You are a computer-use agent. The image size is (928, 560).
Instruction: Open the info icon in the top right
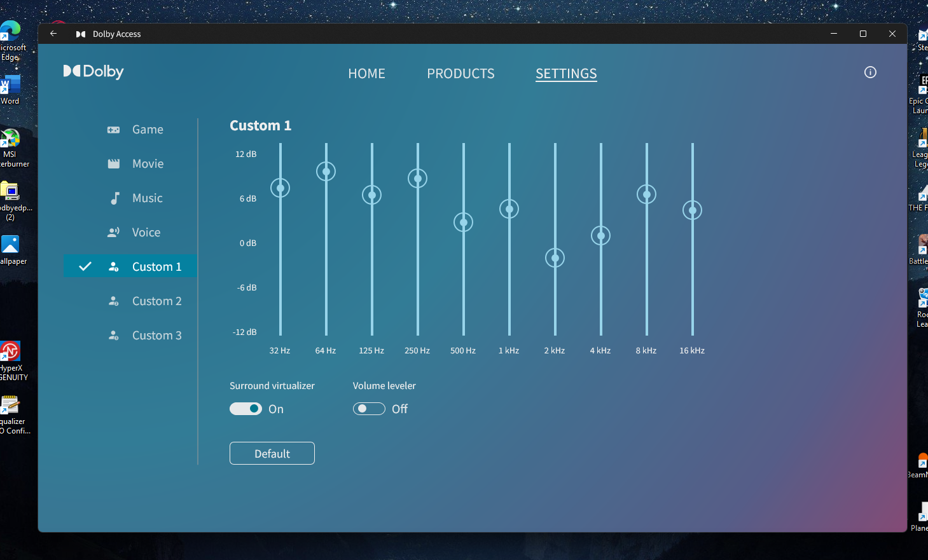[870, 72]
